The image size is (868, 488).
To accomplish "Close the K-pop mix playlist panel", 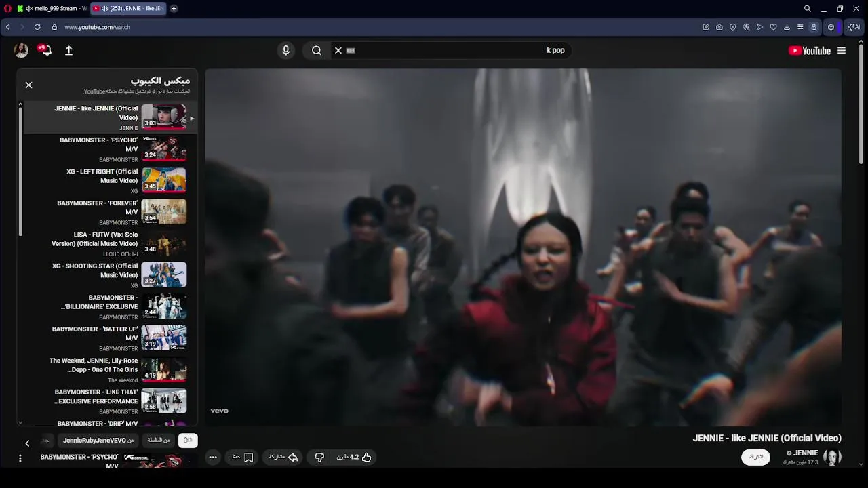I will [28, 85].
